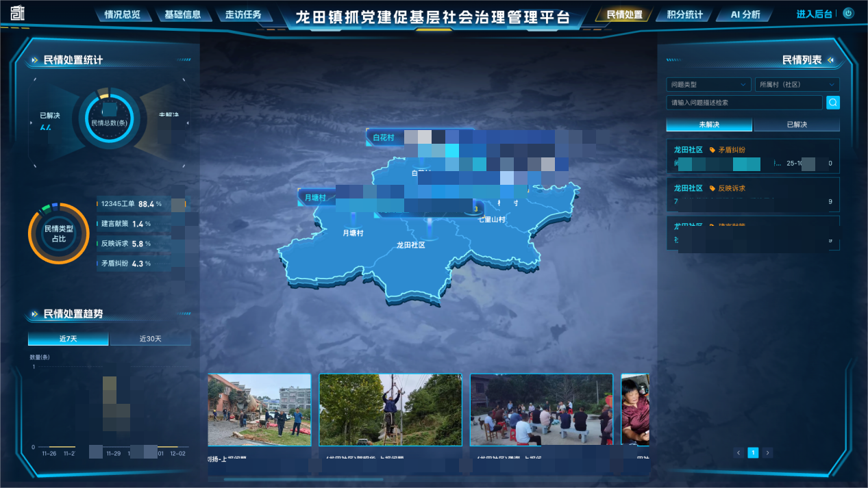Switch to the AI 分析 tab
The image size is (868, 488).
tap(745, 14)
